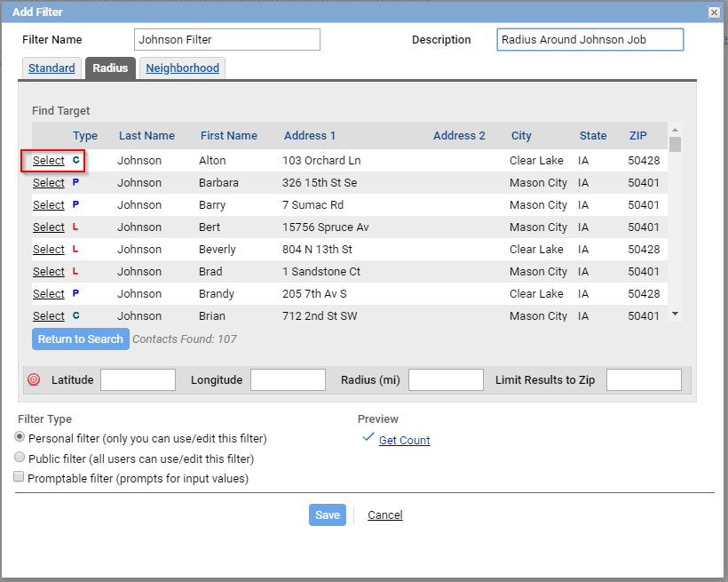The height and width of the screenshot is (582, 728).
Task: Sort results by Last Name column
Action: pos(146,136)
